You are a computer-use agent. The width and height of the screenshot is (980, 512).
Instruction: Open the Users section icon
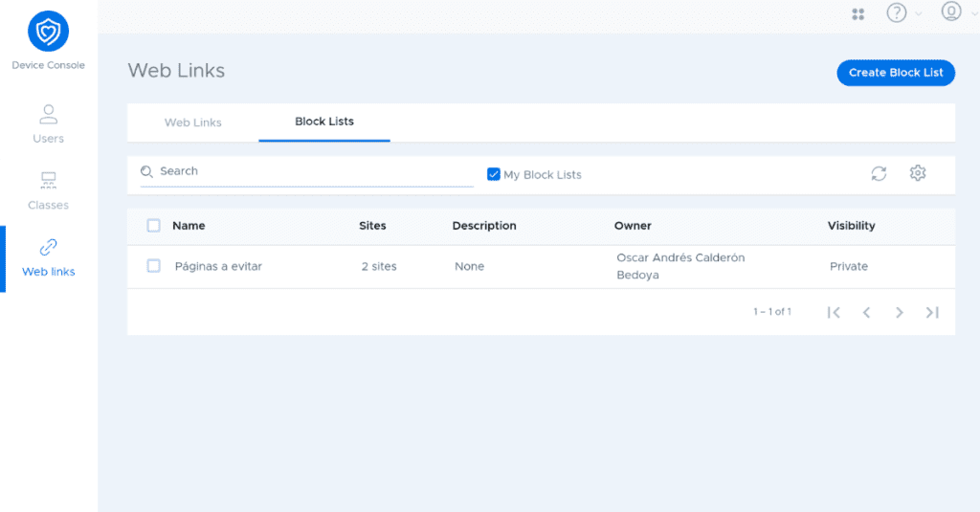click(x=48, y=115)
